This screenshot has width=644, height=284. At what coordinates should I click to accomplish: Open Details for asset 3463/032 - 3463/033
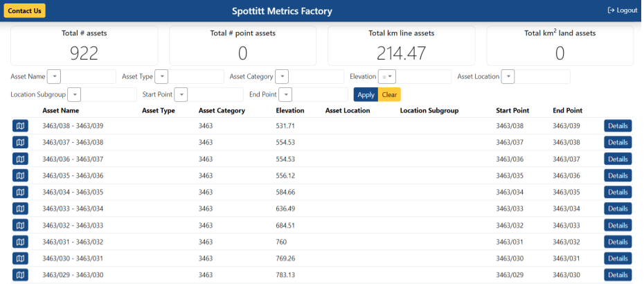[x=618, y=226]
